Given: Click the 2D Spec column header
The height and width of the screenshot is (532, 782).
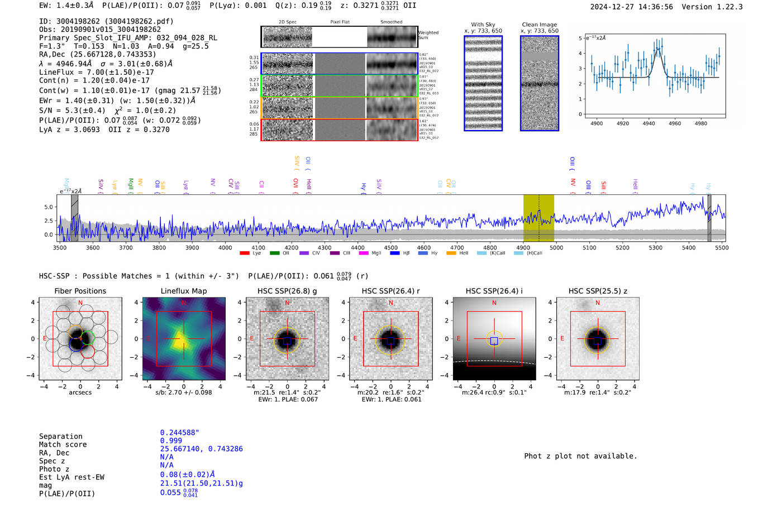Looking at the screenshot, I should click(x=288, y=22).
